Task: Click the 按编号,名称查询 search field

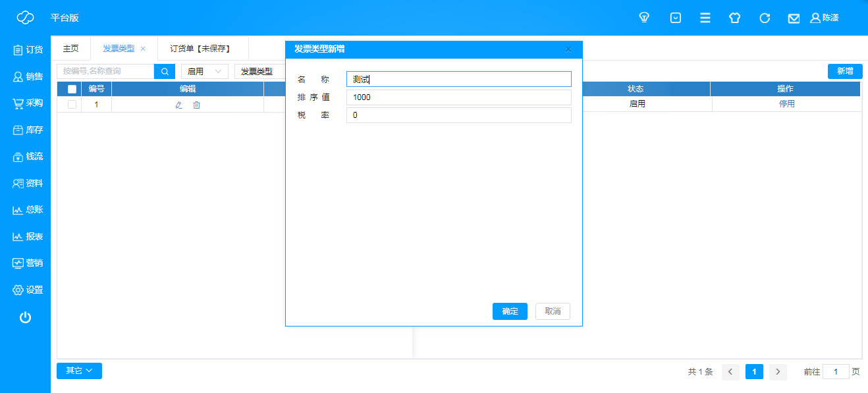Action: 105,71
